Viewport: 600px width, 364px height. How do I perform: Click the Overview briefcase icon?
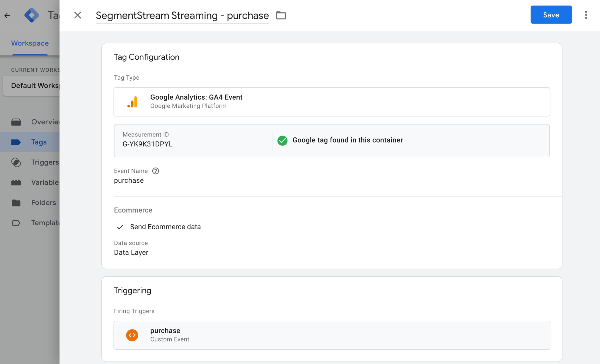click(x=16, y=122)
